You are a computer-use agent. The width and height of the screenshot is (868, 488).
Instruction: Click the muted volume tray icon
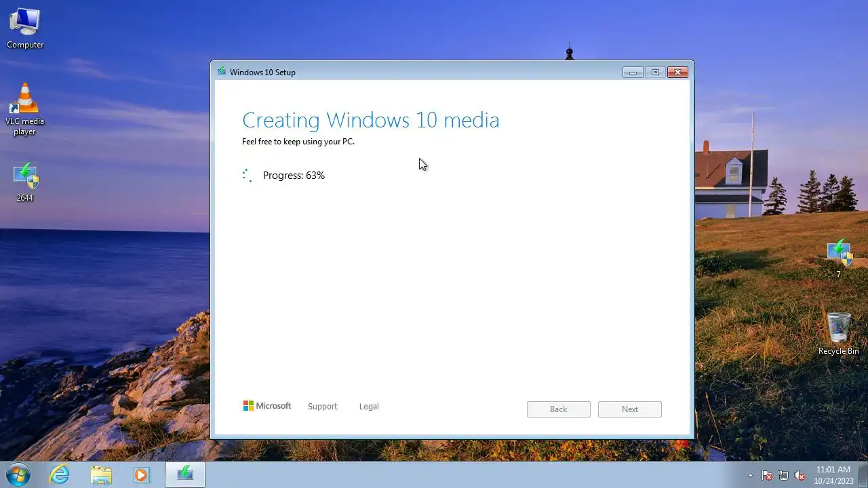[x=800, y=475]
